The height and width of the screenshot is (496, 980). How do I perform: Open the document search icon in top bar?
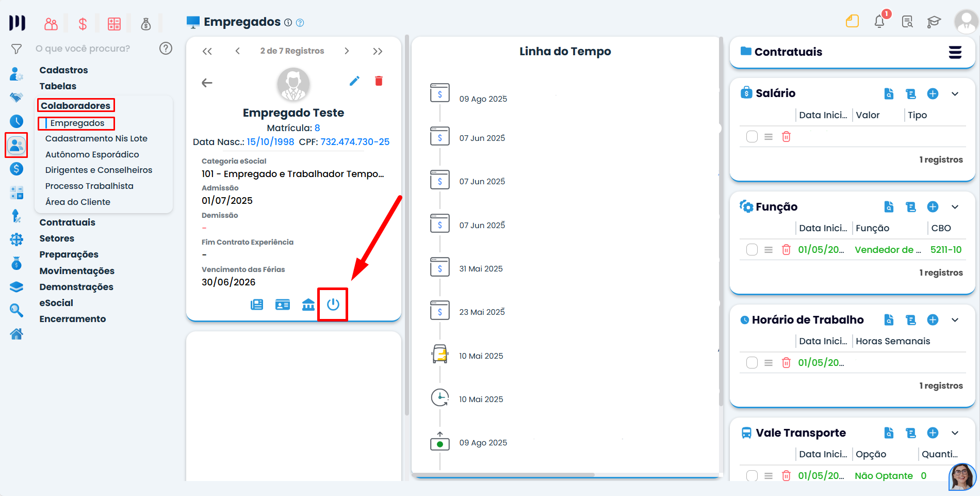pos(907,22)
